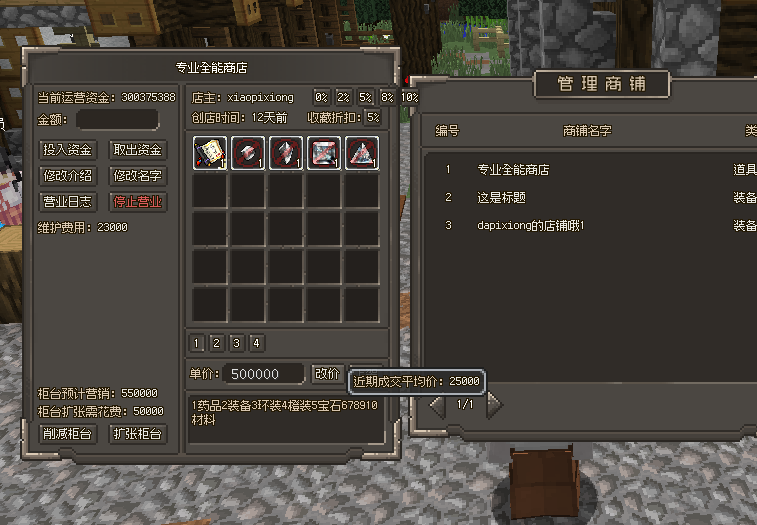Choose the 2% discount option
This screenshot has width=757, height=525.
tap(343, 98)
